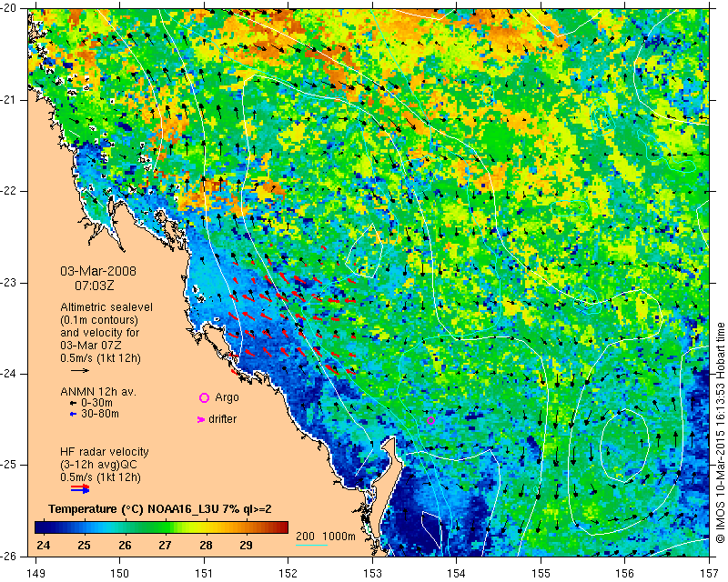Screen dimensions: 728x582
Task: Click the '149' longitude axis label
Action: pyautogui.click(x=35, y=574)
